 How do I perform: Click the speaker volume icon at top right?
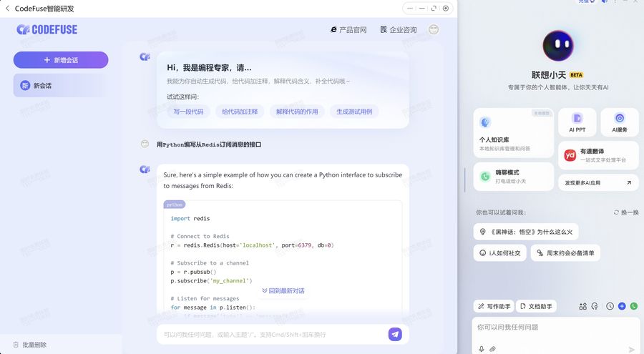pos(604,1)
